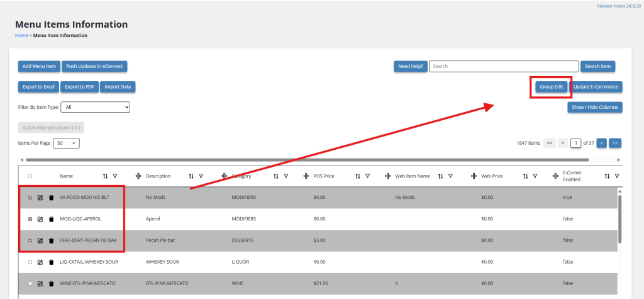Click the Home breadcrumb link
644x299 pixels.
click(x=21, y=36)
